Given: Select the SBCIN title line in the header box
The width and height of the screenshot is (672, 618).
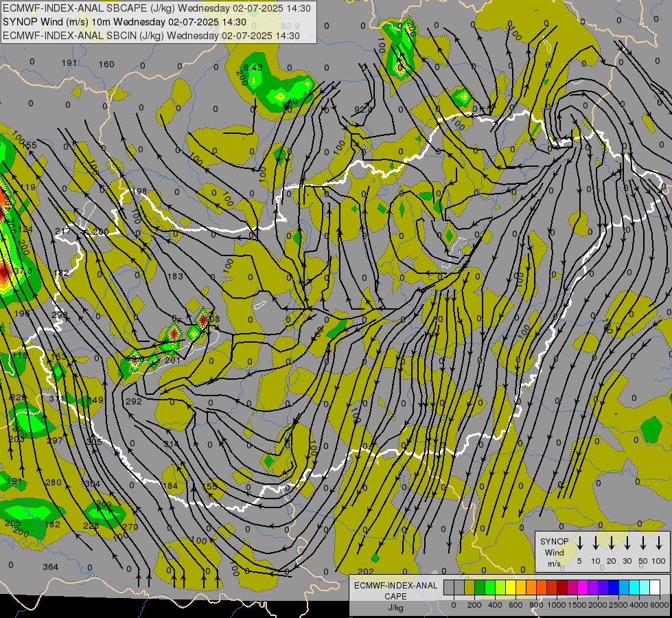Looking at the screenshot, I should tap(151, 36).
